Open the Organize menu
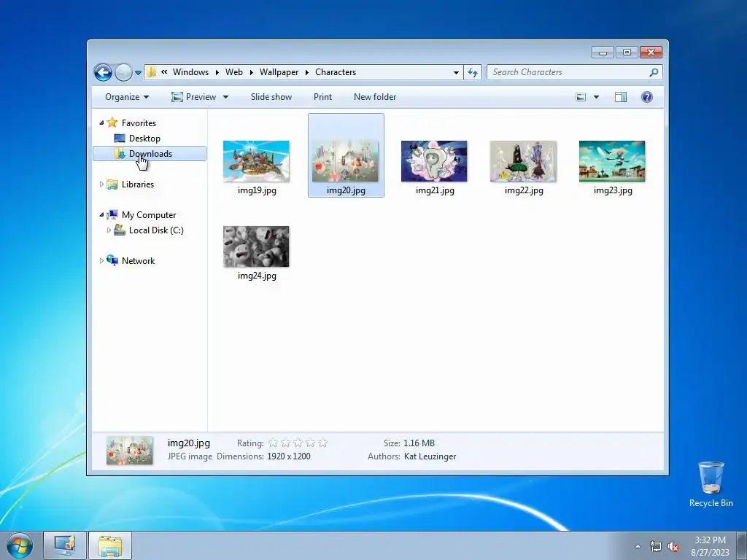Viewport: 747px width, 560px height. [127, 97]
